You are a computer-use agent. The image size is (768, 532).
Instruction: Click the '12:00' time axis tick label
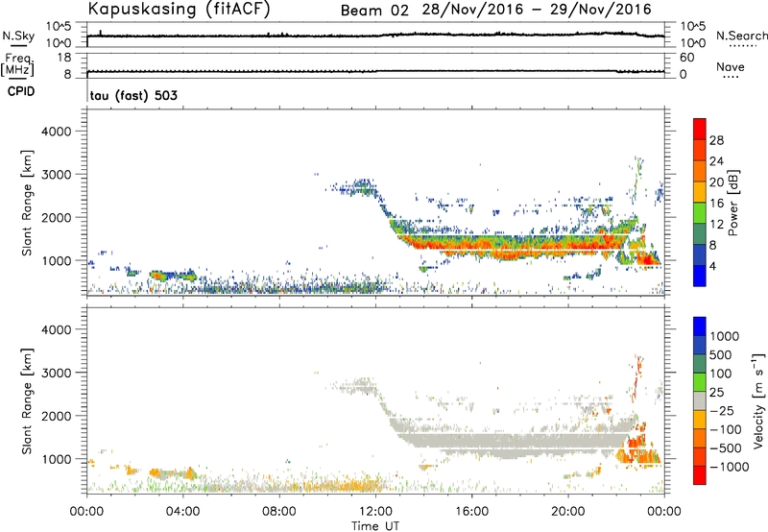[375, 512]
